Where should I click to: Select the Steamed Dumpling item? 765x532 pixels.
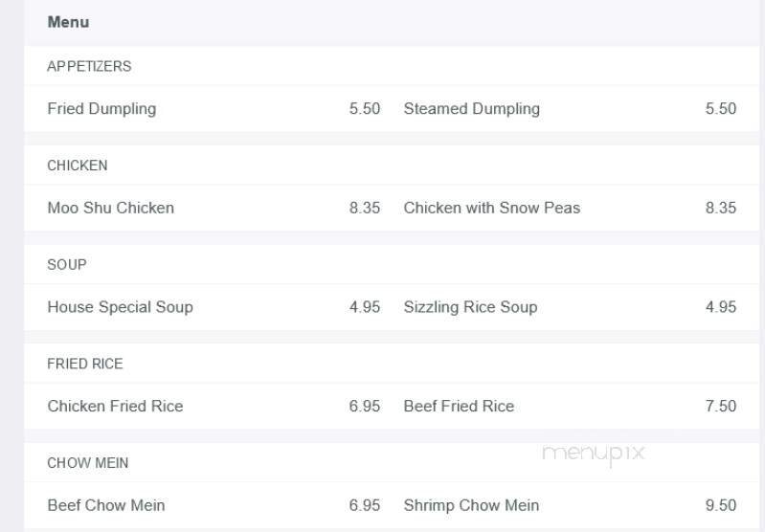click(x=471, y=109)
